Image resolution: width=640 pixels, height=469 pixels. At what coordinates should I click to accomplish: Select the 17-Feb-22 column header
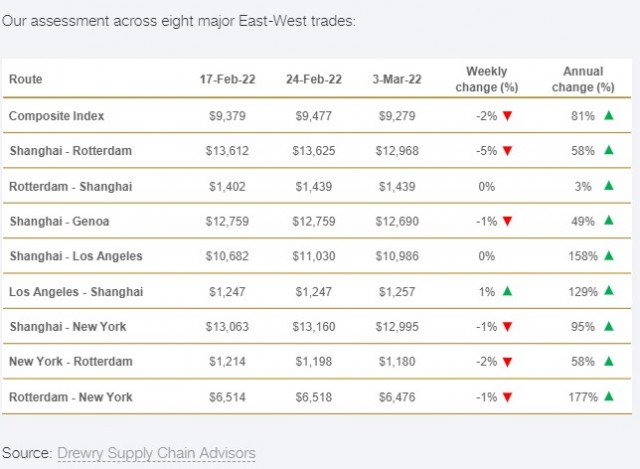pos(227,79)
